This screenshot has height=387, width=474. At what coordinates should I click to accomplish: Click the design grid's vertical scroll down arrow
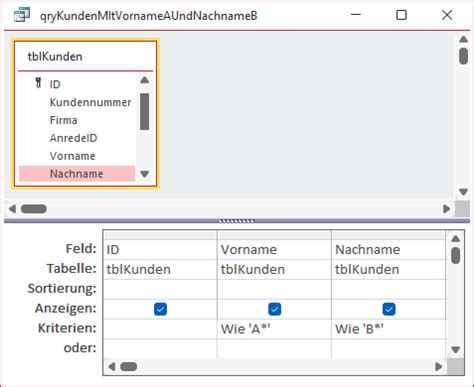455,349
